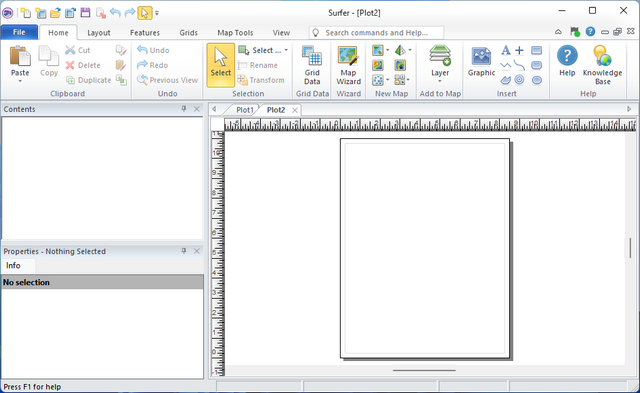The width and height of the screenshot is (640, 393).
Task: Select the Rectangle tool in Insert group
Action: point(536,50)
